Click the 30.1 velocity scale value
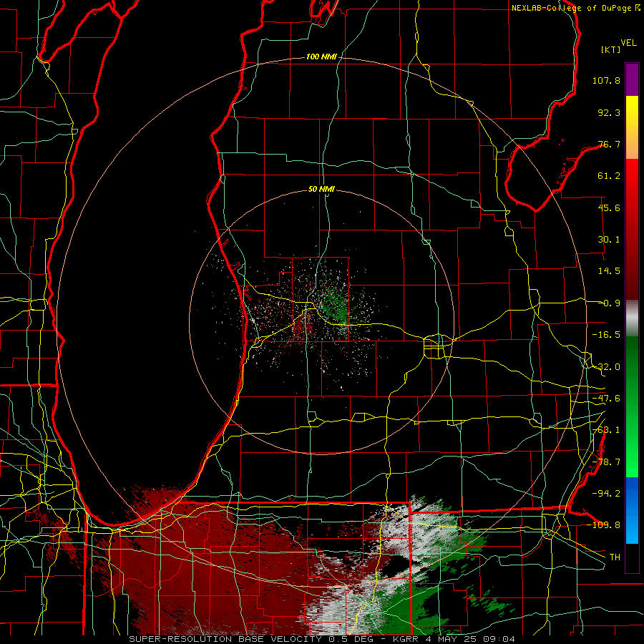Image resolution: width=644 pixels, height=644 pixels. pos(609,240)
